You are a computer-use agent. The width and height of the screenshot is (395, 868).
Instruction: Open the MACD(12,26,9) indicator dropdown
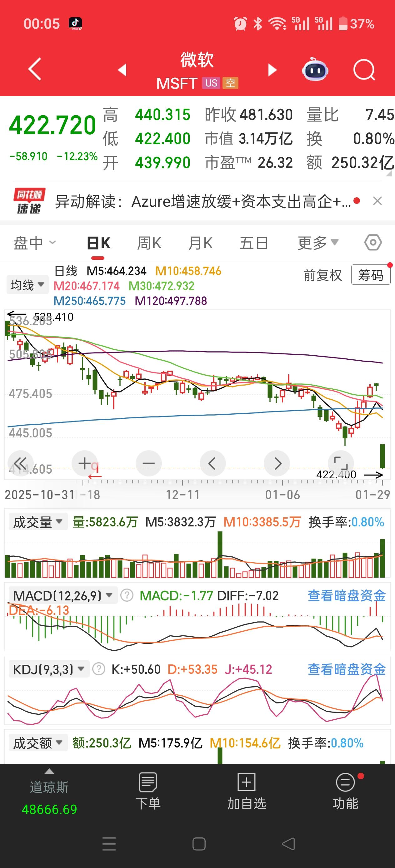click(63, 595)
